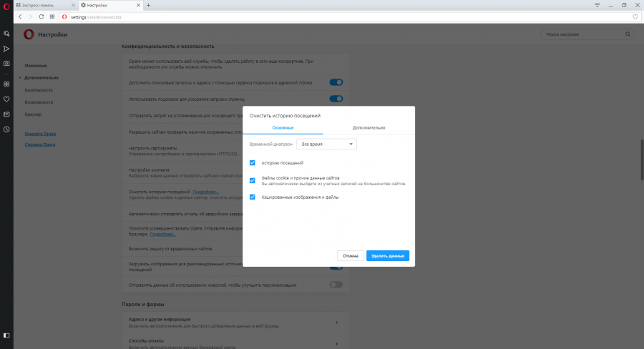The width and height of the screenshot is (644, 349).
Task: Expand 'Адреса и другая информация' row arrow
Action: pyautogui.click(x=337, y=322)
